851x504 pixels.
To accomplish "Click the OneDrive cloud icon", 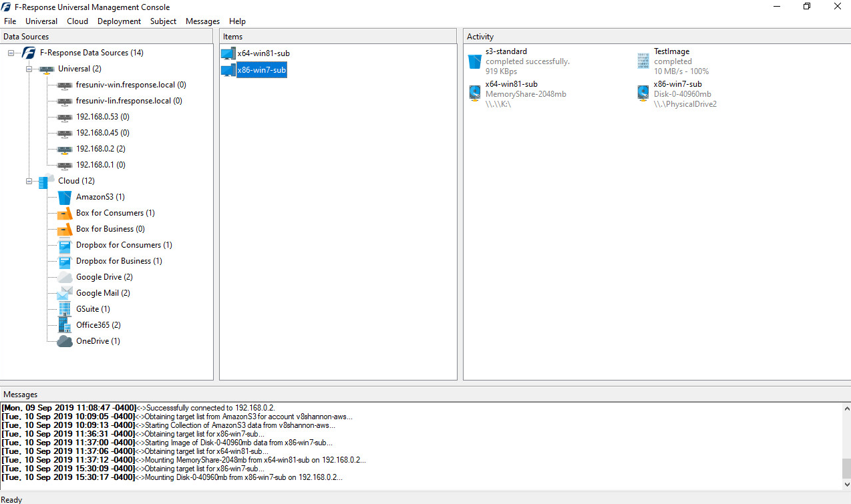I will (65, 341).
